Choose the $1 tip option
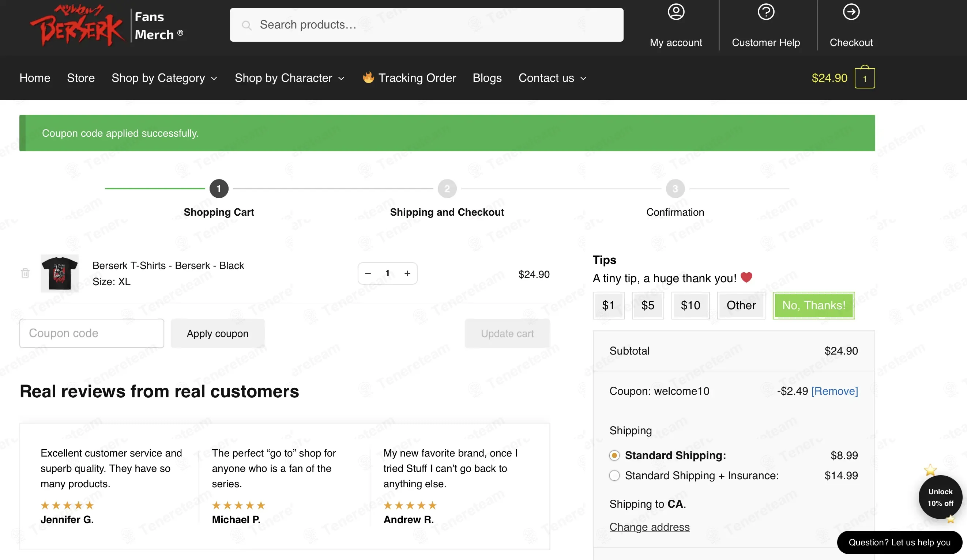Image resolution: width=967 pixels, height=560 pixels. (608, 305)
